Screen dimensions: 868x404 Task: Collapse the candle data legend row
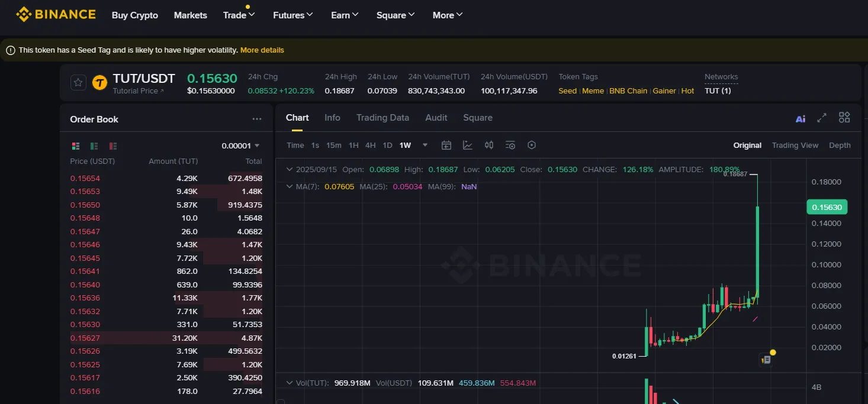[290, 169]
